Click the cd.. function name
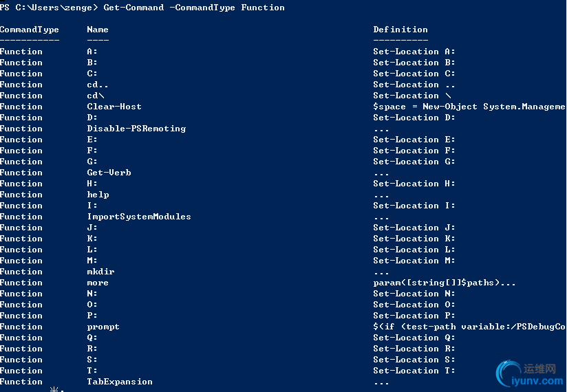 point(97,85)
